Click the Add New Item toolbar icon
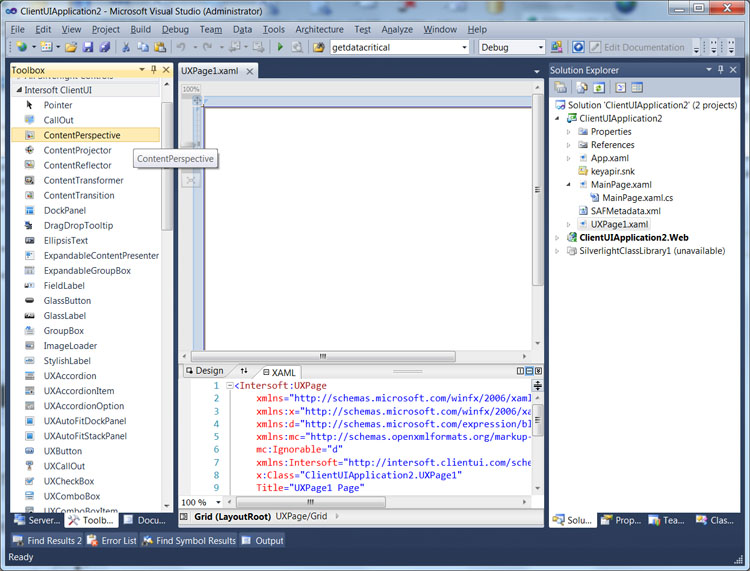Image resolution: width=750 pixels, height=571 pixels. [x=46, y=47]
